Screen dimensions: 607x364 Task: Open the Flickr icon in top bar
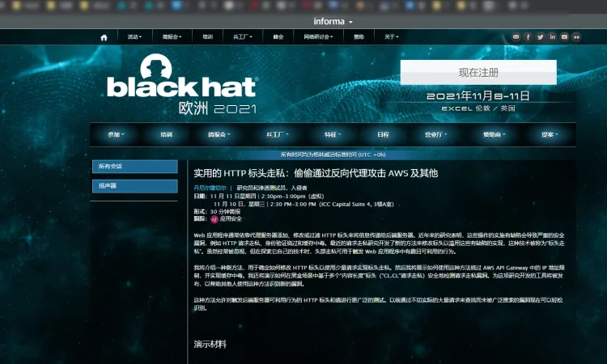tap(576, 36)
